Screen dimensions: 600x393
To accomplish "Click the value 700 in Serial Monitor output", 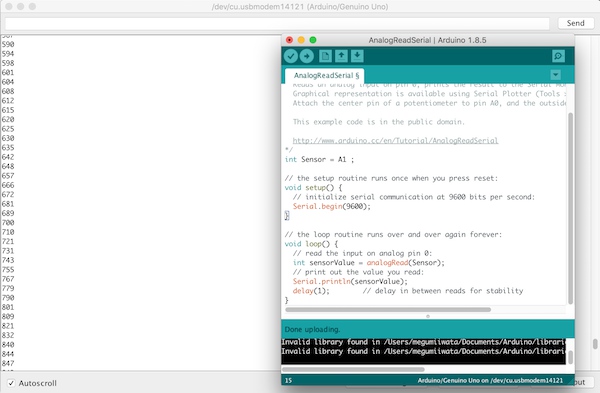I will 8,223.
